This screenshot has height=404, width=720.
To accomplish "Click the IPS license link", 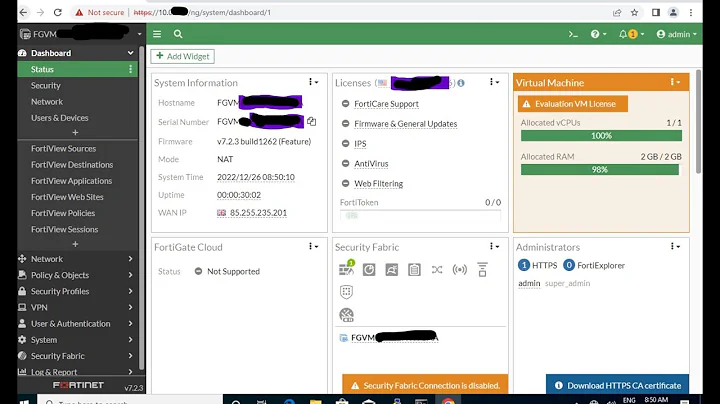I will click(x=360, y=144).
